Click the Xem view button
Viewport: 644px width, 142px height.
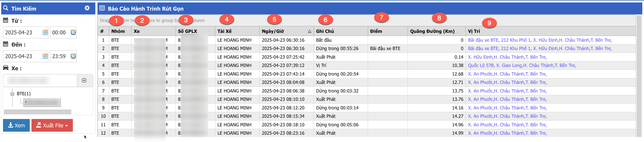tap(16, 125)
